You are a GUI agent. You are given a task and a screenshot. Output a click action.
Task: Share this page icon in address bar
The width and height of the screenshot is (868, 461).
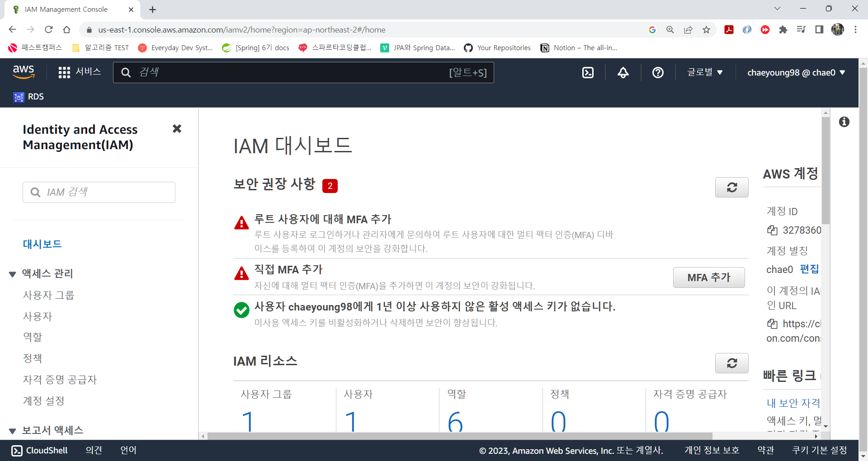click(688, 29)
